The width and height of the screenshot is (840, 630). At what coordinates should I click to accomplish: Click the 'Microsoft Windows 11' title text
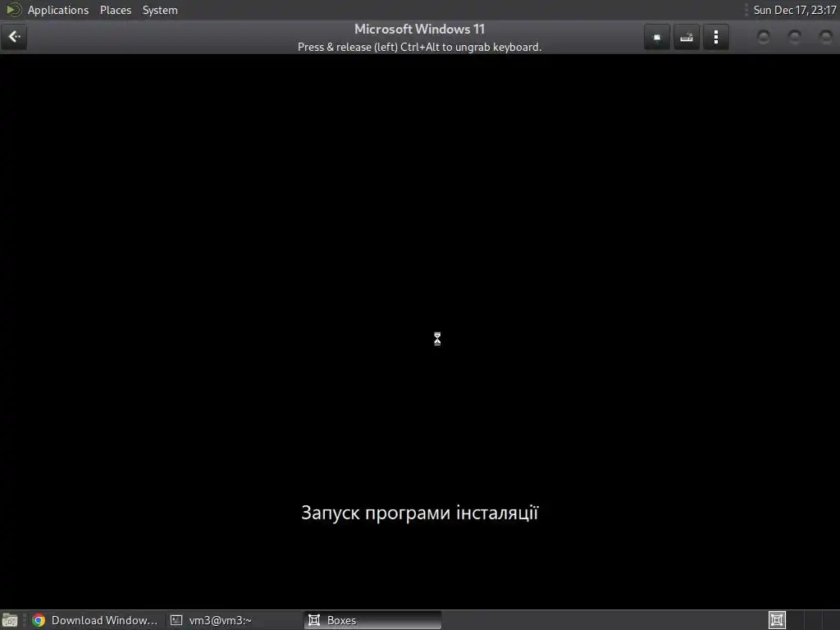(419, 29)
